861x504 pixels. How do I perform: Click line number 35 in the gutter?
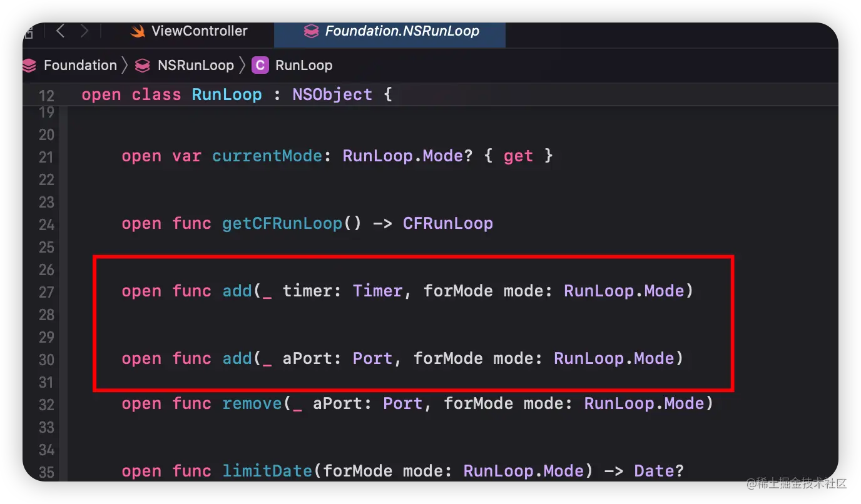click(46, 472)
